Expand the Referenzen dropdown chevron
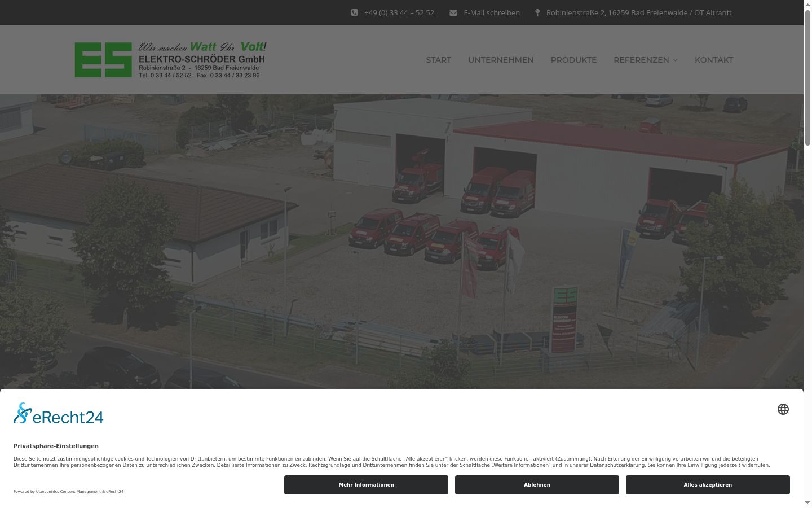 pos(676,60)
